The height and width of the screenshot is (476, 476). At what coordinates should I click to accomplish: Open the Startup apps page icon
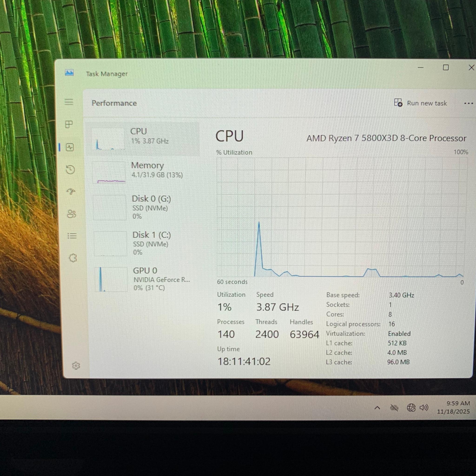tap(71, 192)
